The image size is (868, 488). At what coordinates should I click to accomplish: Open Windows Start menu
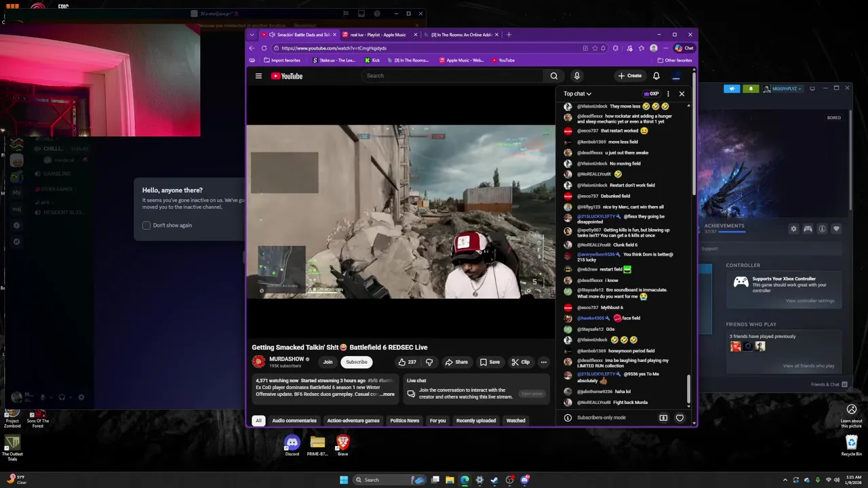coord(344,480)
